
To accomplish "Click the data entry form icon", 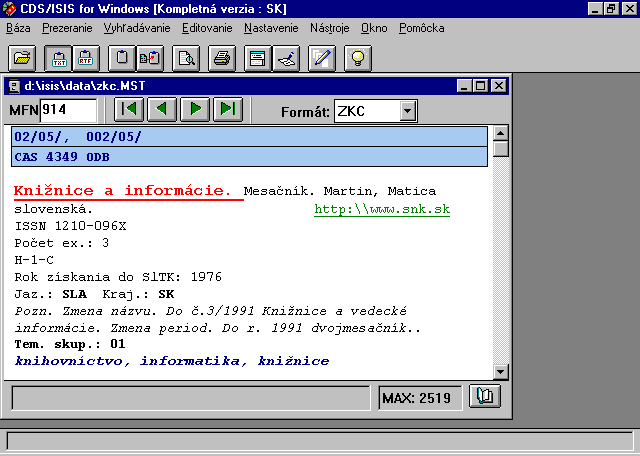I will click(x=258, y=58).
